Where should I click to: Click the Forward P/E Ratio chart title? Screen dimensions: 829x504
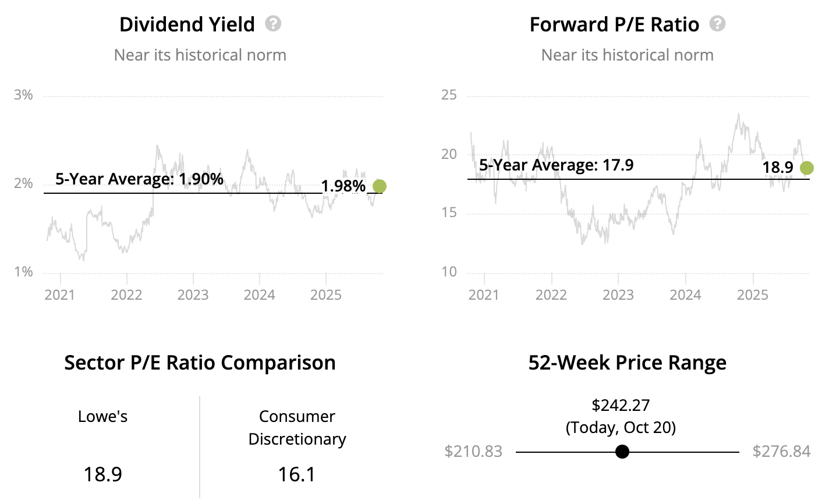point(614,24)
